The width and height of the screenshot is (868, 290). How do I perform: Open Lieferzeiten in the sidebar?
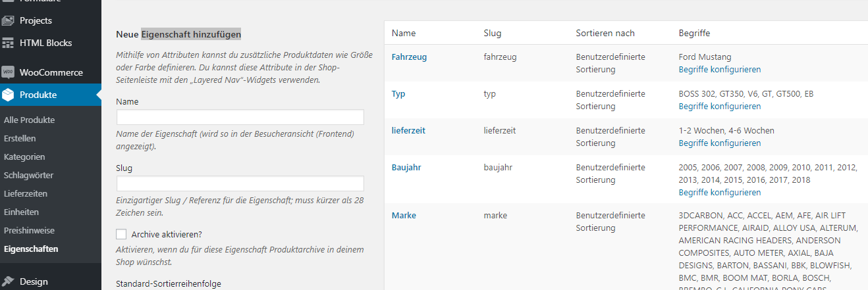(x=26, y=194)
